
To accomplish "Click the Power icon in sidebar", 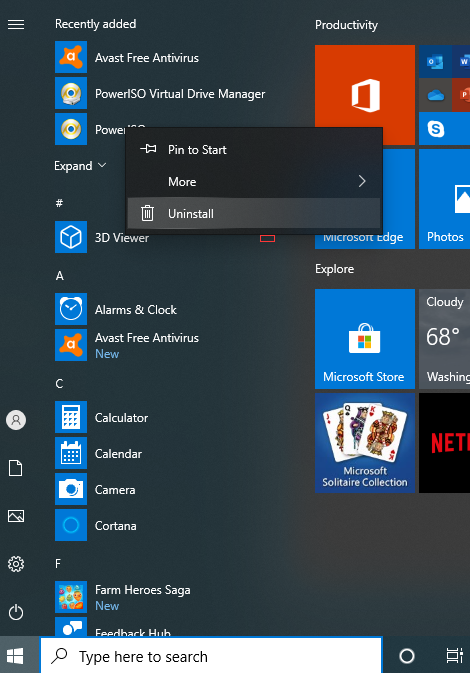I will 16,612.
